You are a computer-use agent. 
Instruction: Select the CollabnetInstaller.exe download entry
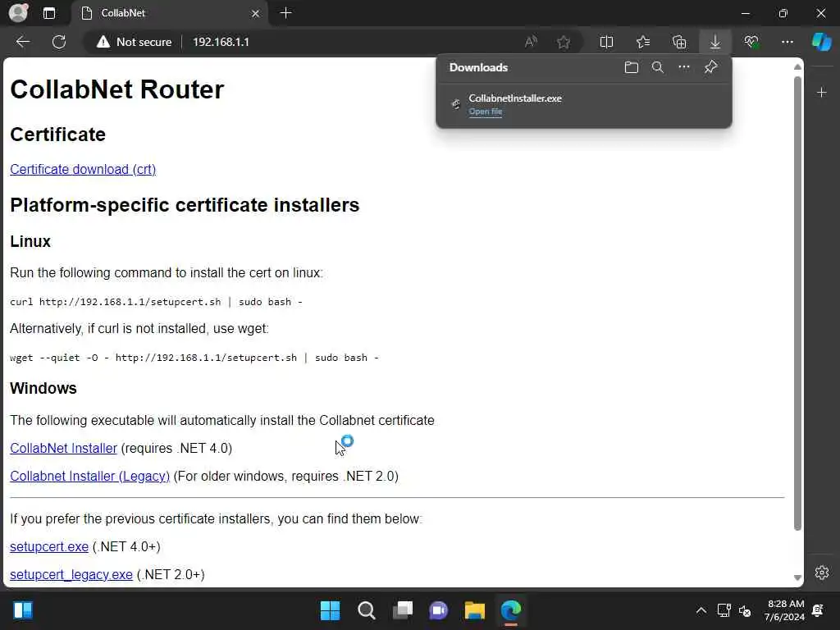coord(584,104)
